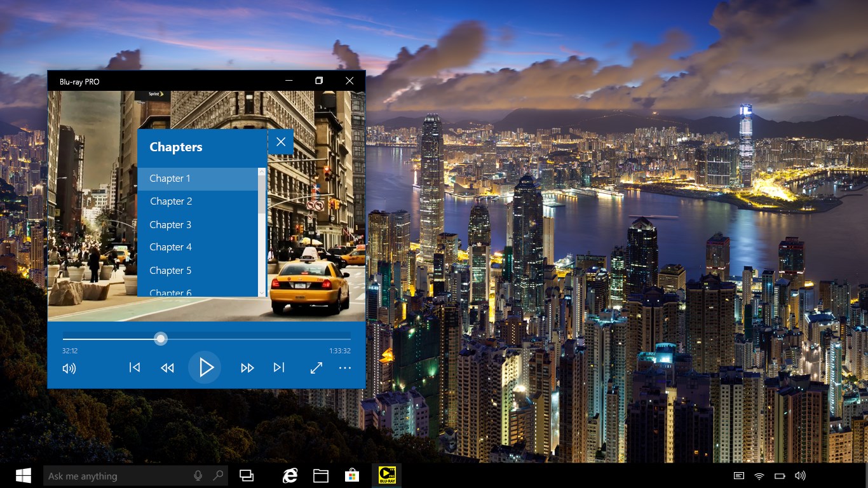
Task: Select Chapter 5 in the Chapters panel
Action: tap(170, 270)
